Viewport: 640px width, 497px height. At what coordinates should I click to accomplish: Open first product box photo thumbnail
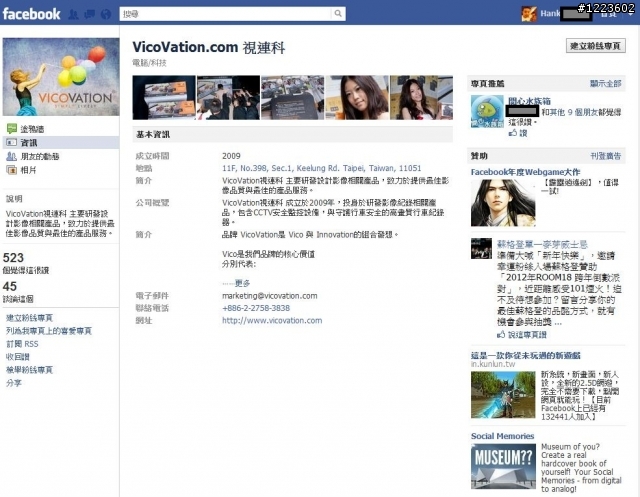(x=164, y=98)
